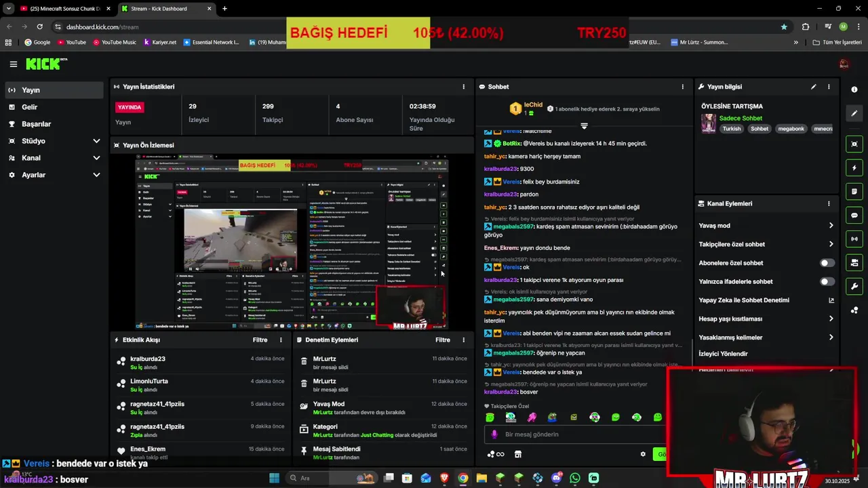Open WhatsApp from the taskbar
The width and height of the screenshot is (868, 488).
(x=575, y=478)
